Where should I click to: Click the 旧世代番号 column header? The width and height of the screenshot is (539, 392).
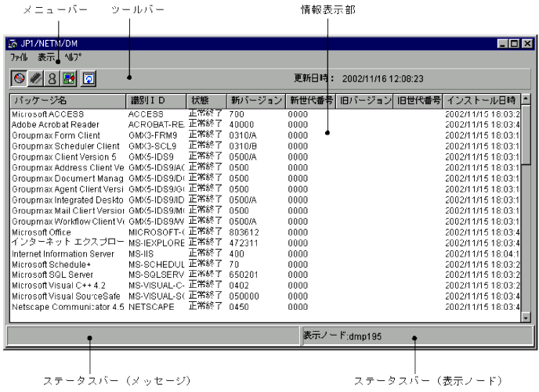click(418, 101)
